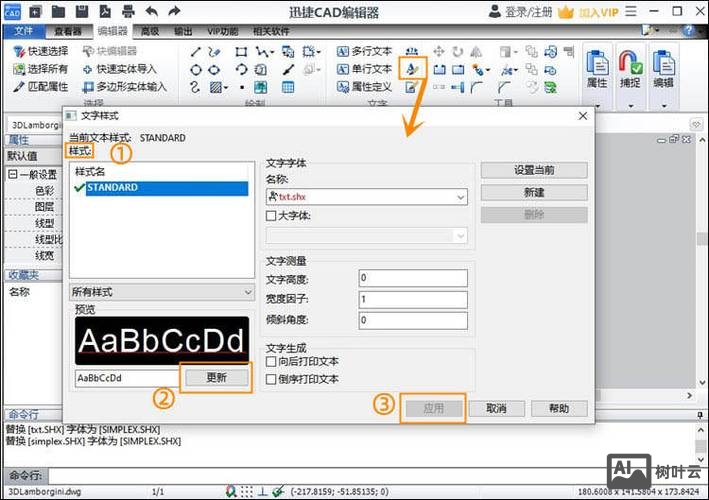The height and width of the screenshot is (500, 709).
Task: Click the Print icon in title bar
Action: click(128, 11)
